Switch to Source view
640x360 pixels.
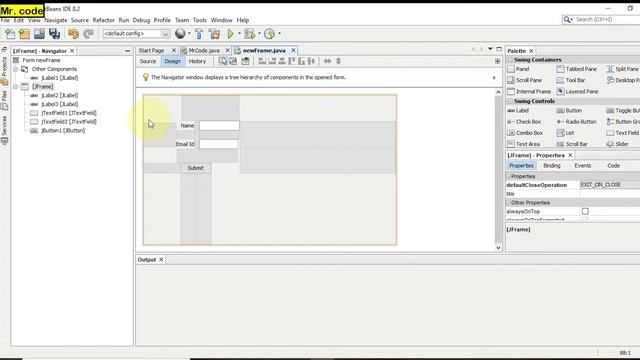[148, 61]
